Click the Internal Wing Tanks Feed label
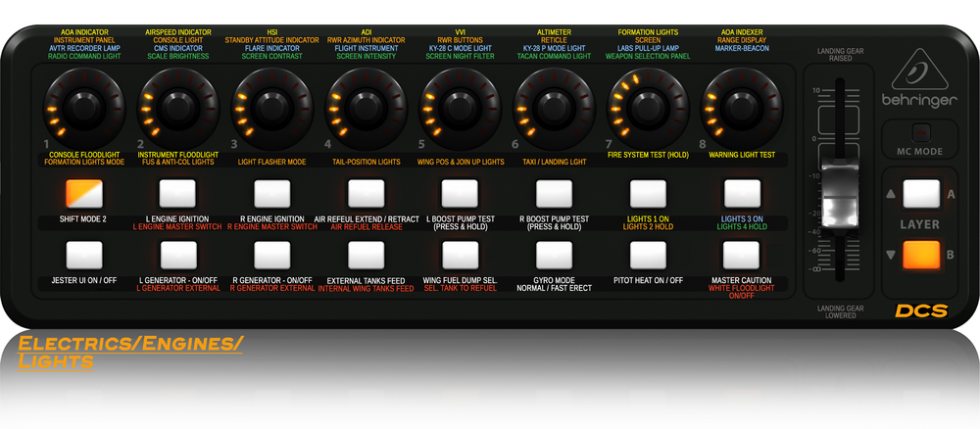 [367, 289]
